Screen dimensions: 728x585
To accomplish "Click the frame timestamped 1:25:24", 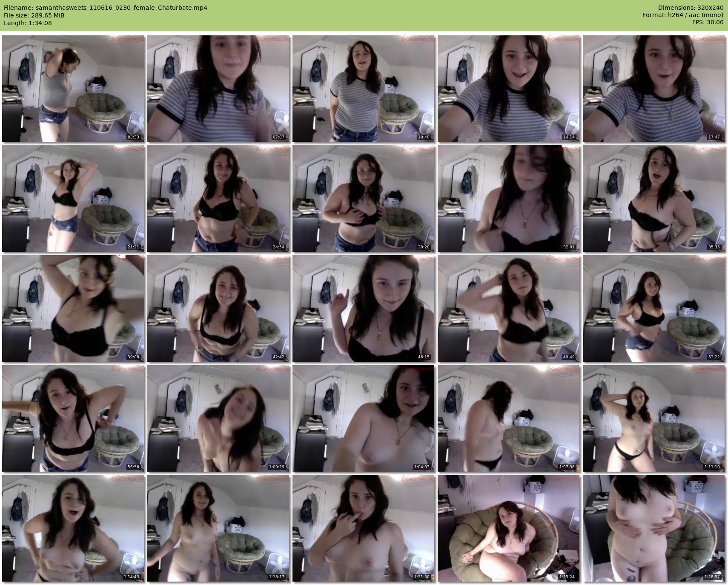I will point(509,528).
